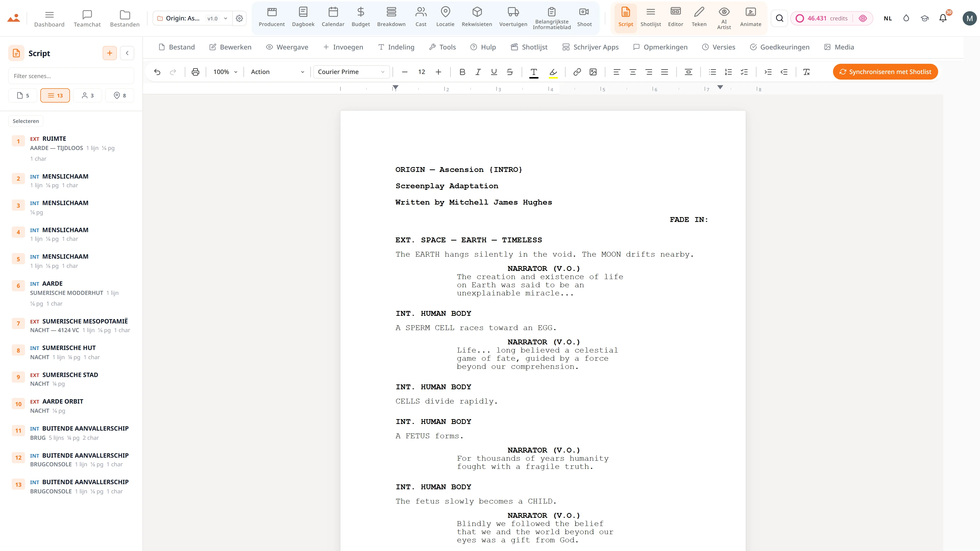This screenshot has height=551, width=980.
Task: Click the Filter scenes input field
Action: click(x=71, y=76)
